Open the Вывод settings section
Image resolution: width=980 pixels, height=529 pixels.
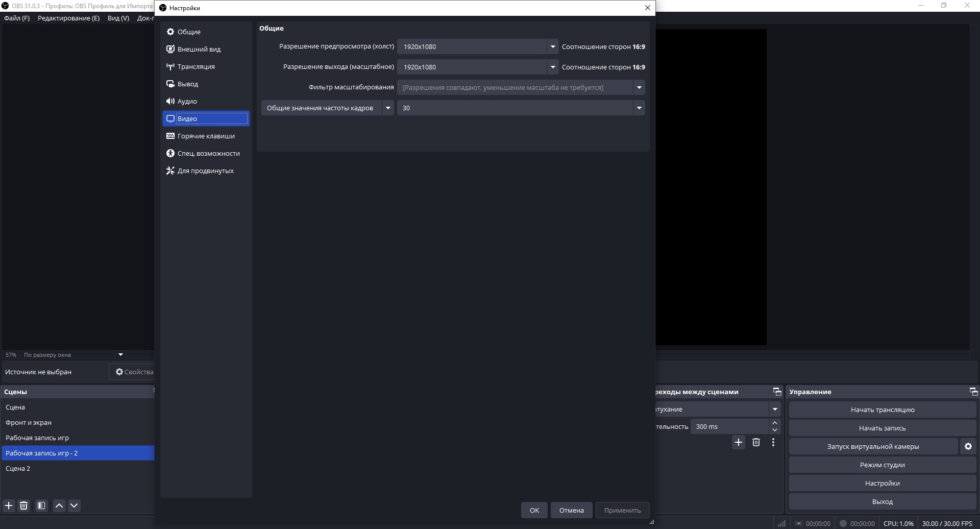coord(206,84)
